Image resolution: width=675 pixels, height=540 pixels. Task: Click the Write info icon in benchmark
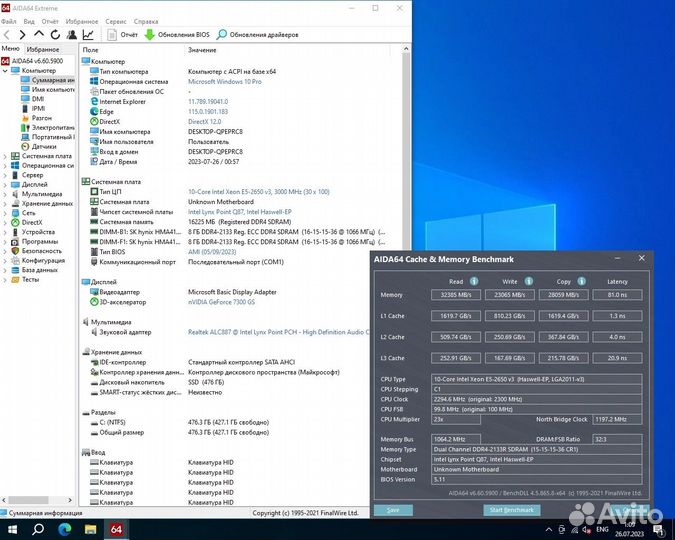point(529,281)
